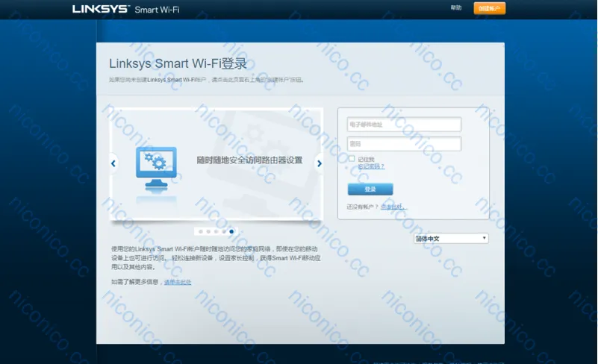Show previous slide with left carousel arrow

tap(113, 163)
